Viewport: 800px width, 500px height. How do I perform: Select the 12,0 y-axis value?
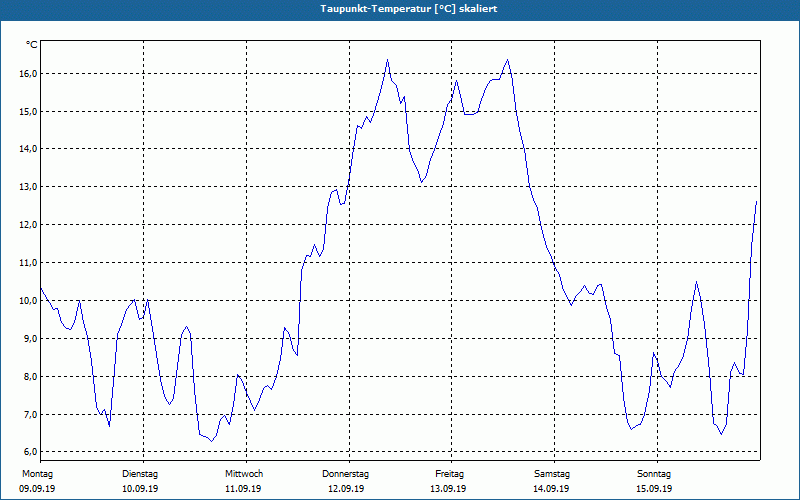[x=29, y=224]
